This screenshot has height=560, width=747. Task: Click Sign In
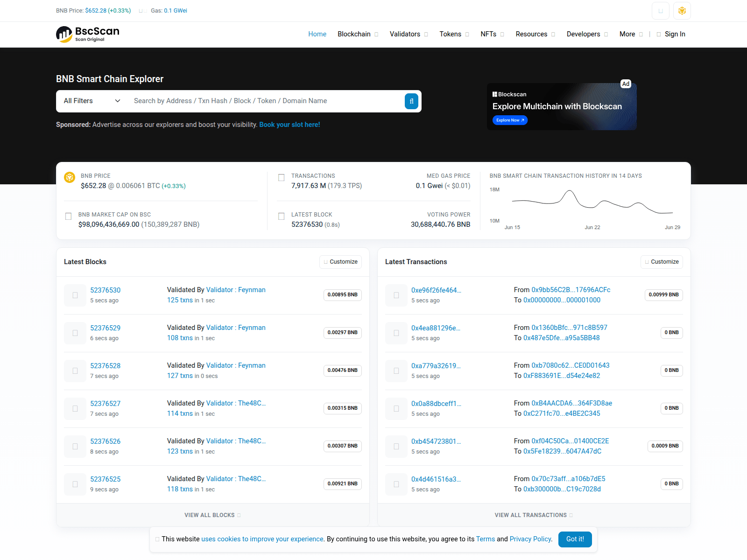click(671, 34)
